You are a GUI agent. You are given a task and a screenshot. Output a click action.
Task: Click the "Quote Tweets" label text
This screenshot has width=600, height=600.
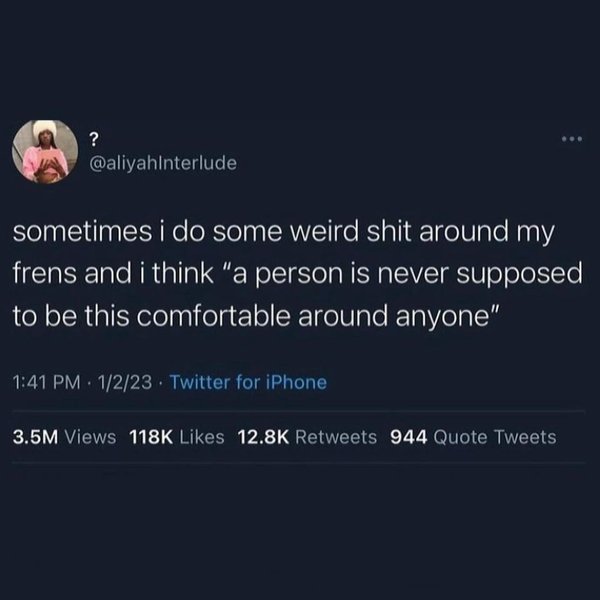click(x=495, y=437)
